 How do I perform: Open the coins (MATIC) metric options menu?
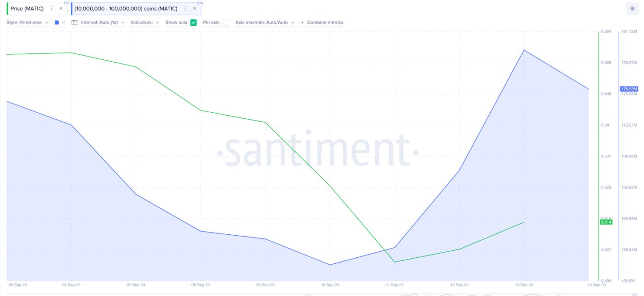click(x=185, y=9)
